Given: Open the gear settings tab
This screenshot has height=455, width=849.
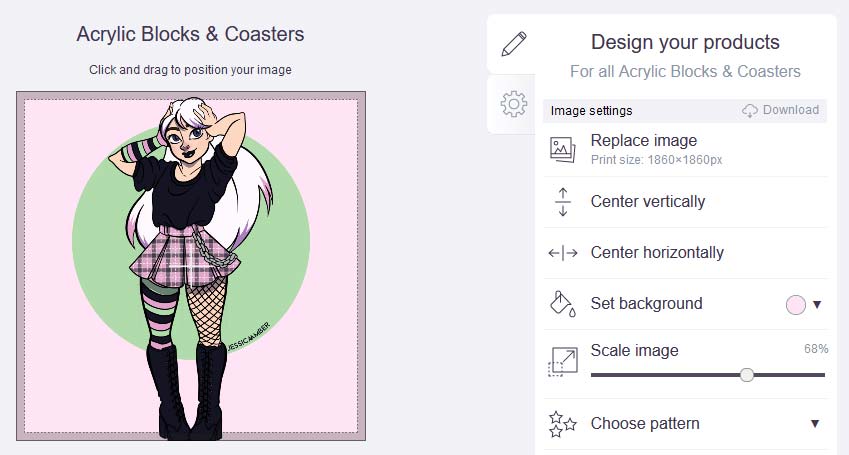Looking at the screenshot, I should tap(513, 103).
